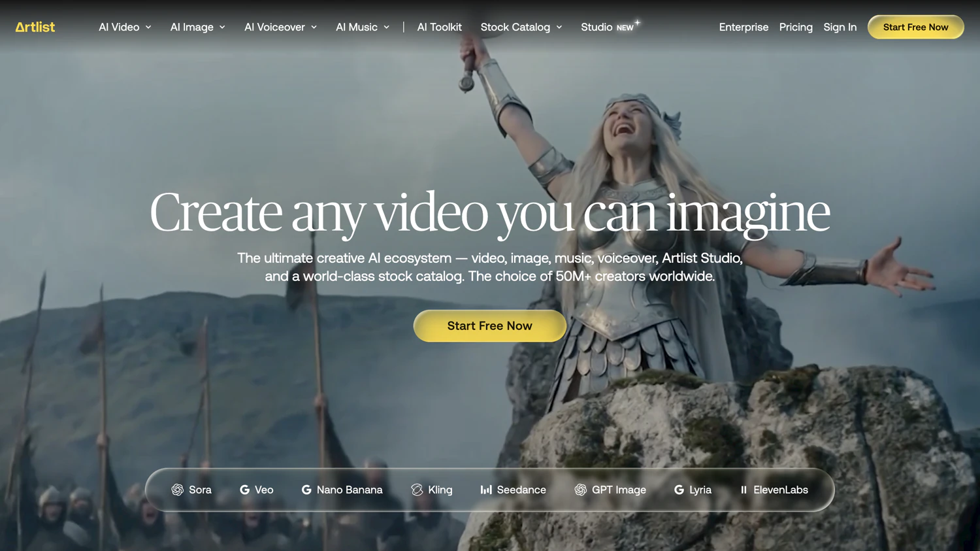Choose the Lyria model label
Screen dimensions: 980x551
tap(700, 490)
